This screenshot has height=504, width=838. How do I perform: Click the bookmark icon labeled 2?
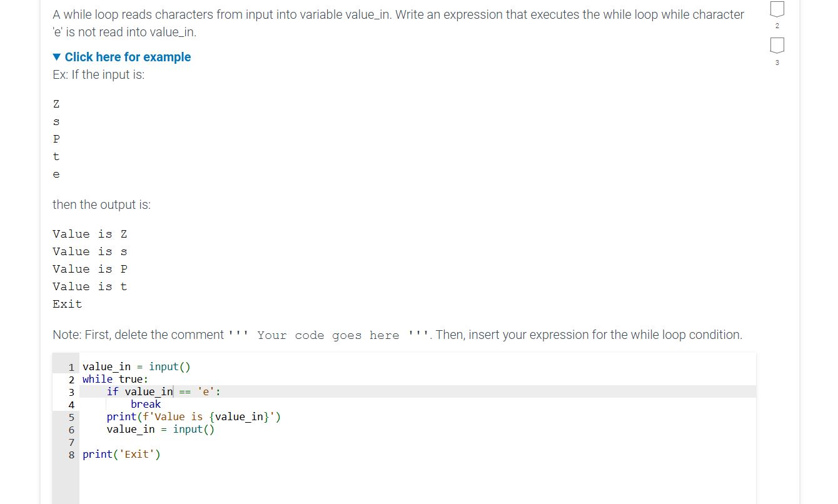[777, 10]
